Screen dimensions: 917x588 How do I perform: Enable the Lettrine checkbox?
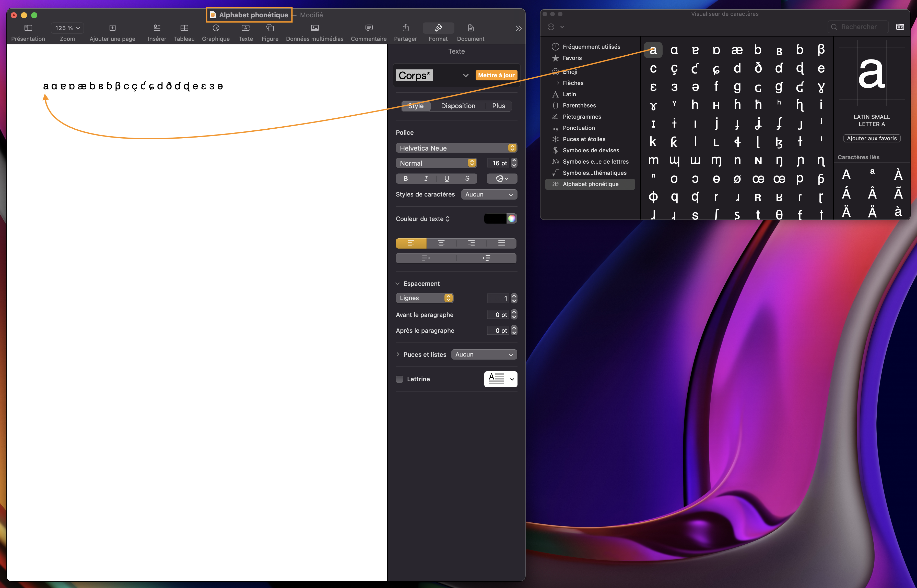click(399, 379)
